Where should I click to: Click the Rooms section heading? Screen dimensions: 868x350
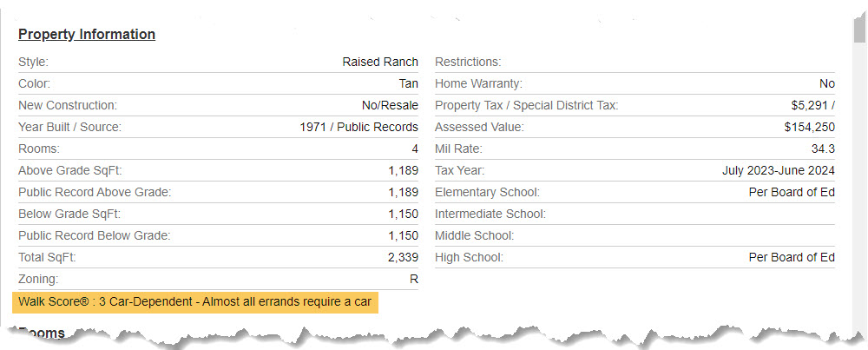(42, 333)
